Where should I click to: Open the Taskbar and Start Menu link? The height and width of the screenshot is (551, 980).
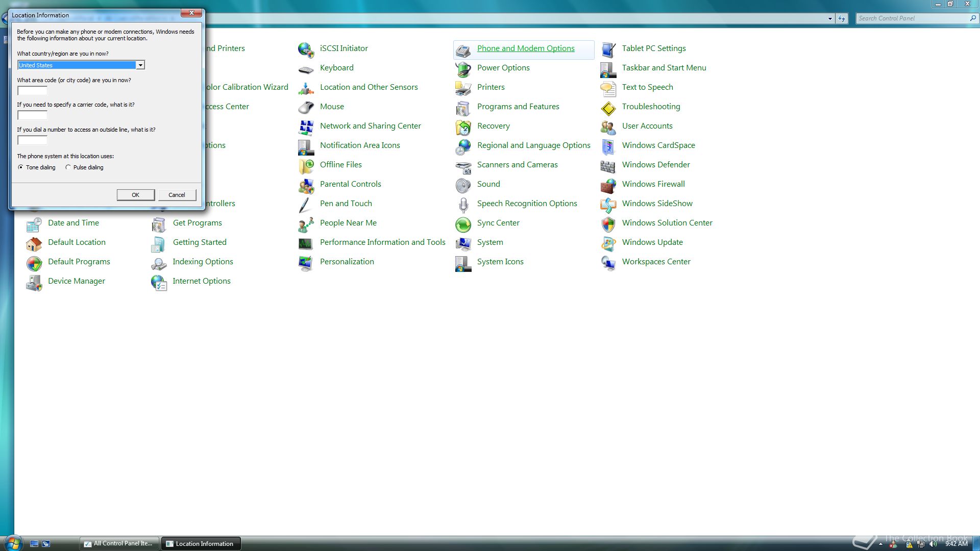coord(664,68)
